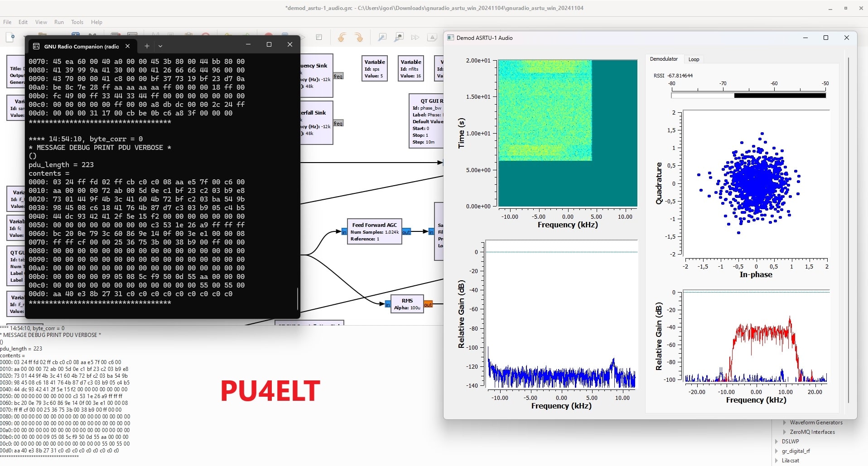Image resolution: width=868 pixels, height=466 pixels.
Task: Open the Help menu
Action: pos(96,22)
